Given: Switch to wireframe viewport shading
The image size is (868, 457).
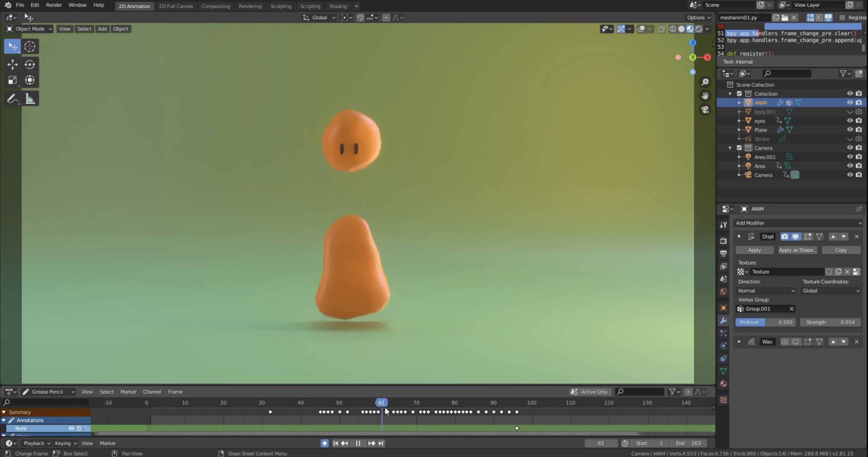Looking at the screenshot, I should point(672,29).
